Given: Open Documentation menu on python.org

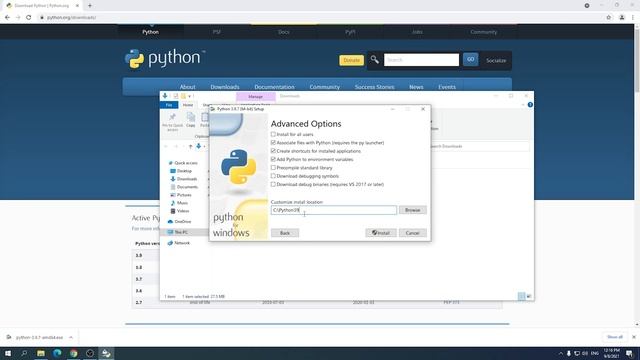Looking at the screenshot, I should (x=274, y=87).
